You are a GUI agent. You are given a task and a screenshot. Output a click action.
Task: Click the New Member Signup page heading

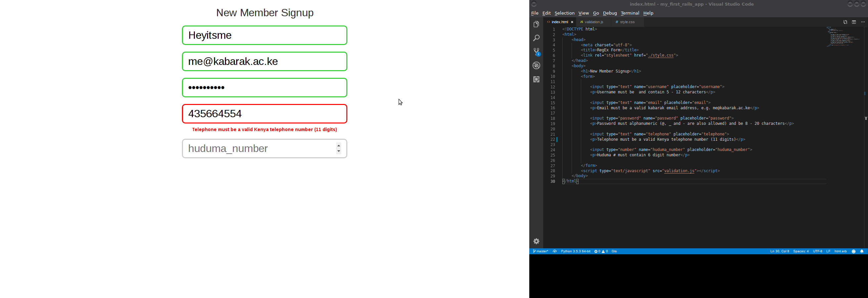(x=265, y=13)
